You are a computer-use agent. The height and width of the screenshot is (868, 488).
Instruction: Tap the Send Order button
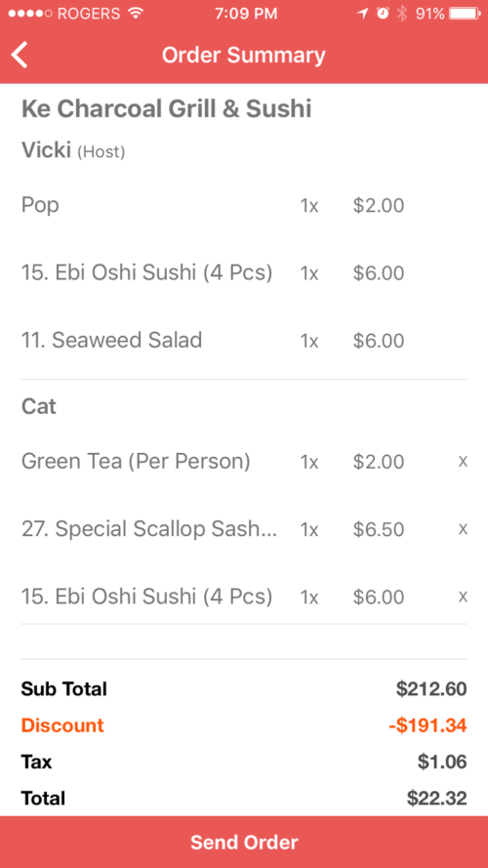(x=244, y=842)
